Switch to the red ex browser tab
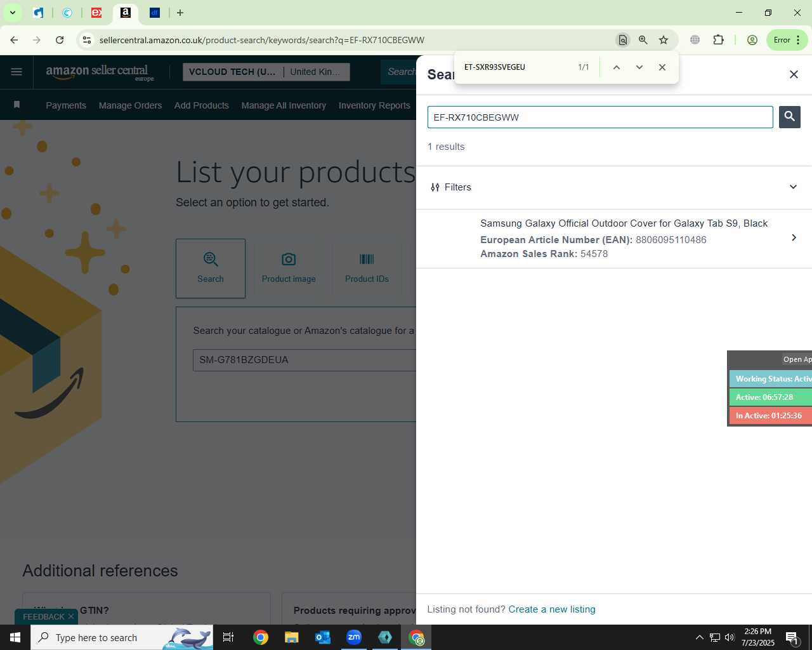 pos(96,13)
